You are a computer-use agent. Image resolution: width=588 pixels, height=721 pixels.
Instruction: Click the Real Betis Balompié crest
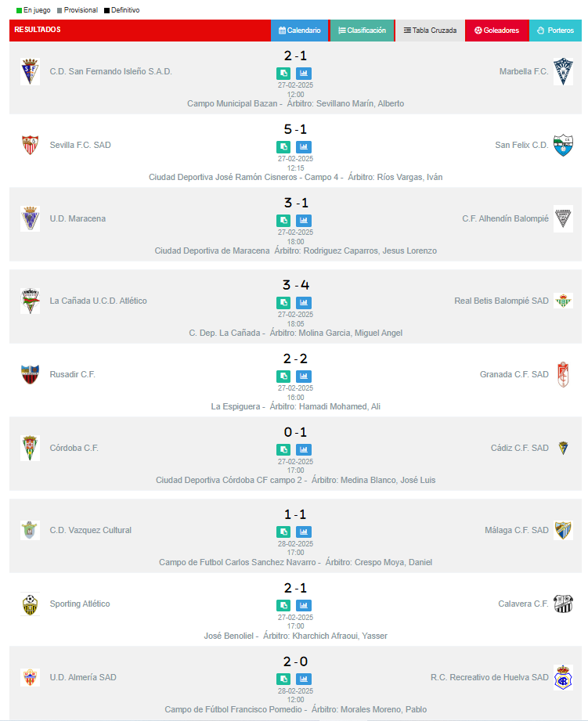pos(563,301)
